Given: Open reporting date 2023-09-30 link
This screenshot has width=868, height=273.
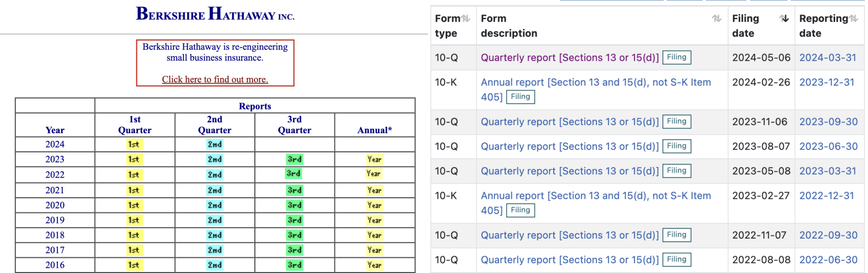Looking at the screenshot, I should [x=828, y=122].
